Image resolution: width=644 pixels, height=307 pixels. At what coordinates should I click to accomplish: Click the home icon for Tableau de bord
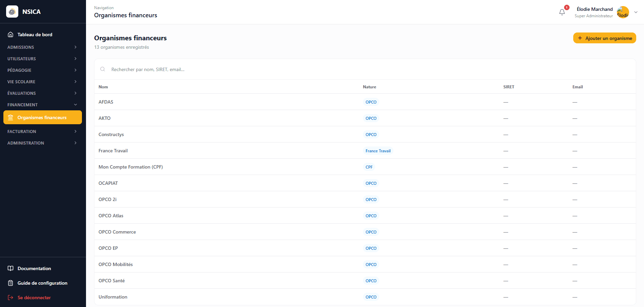10,35
